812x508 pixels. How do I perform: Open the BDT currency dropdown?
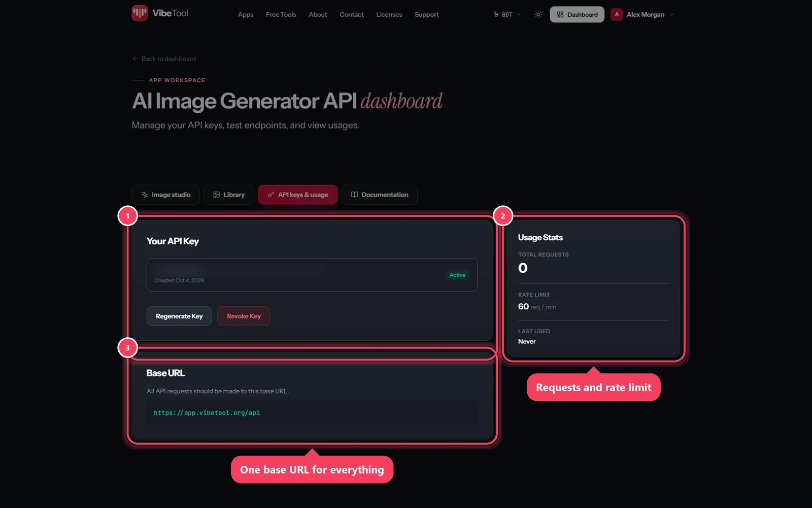(x=506, y=15)
